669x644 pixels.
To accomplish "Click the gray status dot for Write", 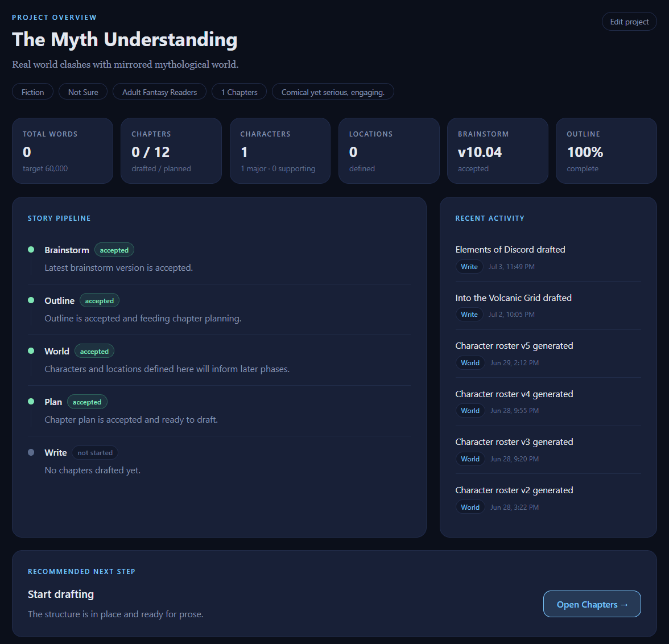I will coord(31,452).
